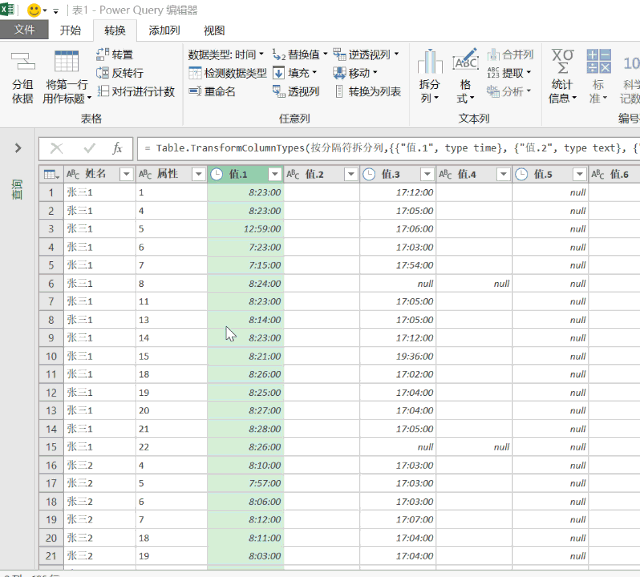Confirm formula with checkmark icon
This screenshot has height=577, width=640.
click(x=89, y=148)
